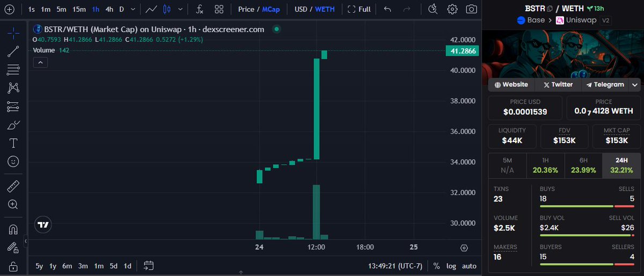Open chart settings gear
This screenshot has height=276, width=644.
pyautogui.click(x=452, y=9)
